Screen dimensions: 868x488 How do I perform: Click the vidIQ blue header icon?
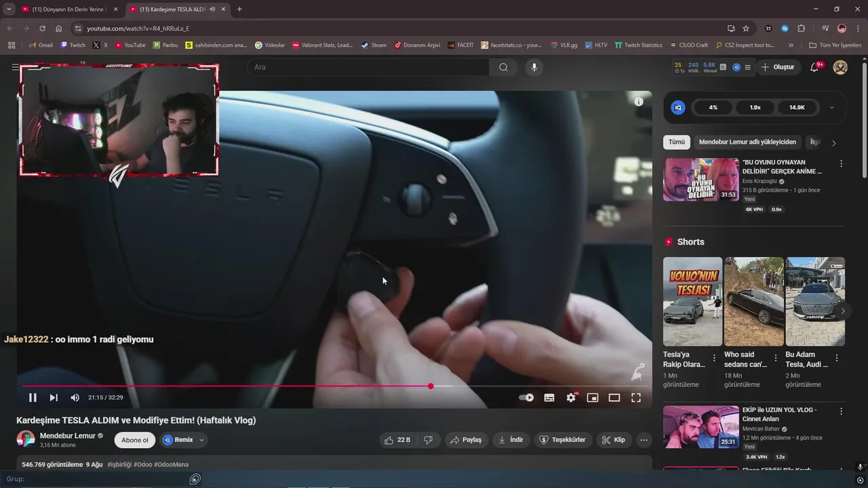click(736, 67)
